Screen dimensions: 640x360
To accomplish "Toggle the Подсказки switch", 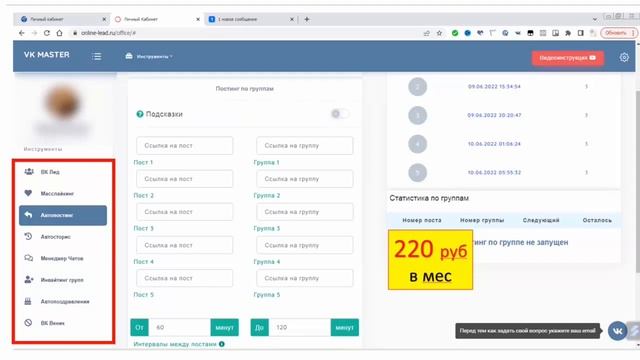I will pyautogui.click(x=340, y=114).
